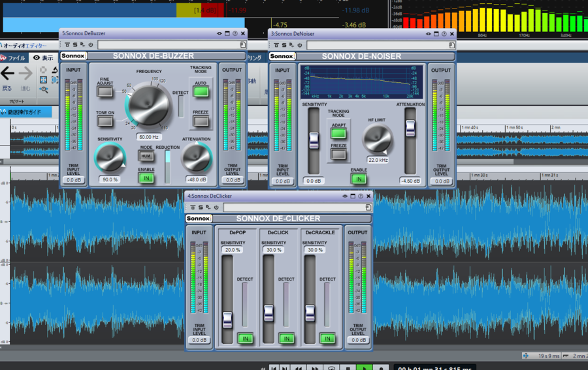Click the 22.0 kHz HF limit value
Image resolution: width=588 pixels, height=370 pixels.
tap(378, 160)
